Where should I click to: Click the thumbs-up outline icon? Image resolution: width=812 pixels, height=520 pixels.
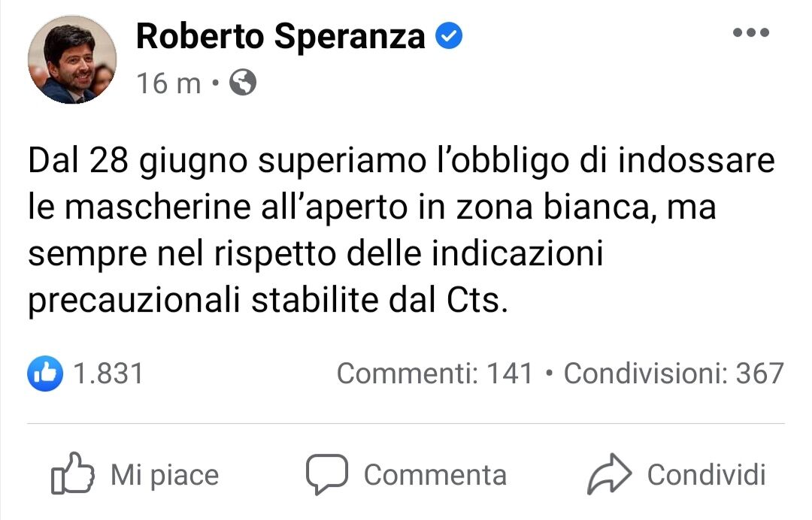(72, 473)
